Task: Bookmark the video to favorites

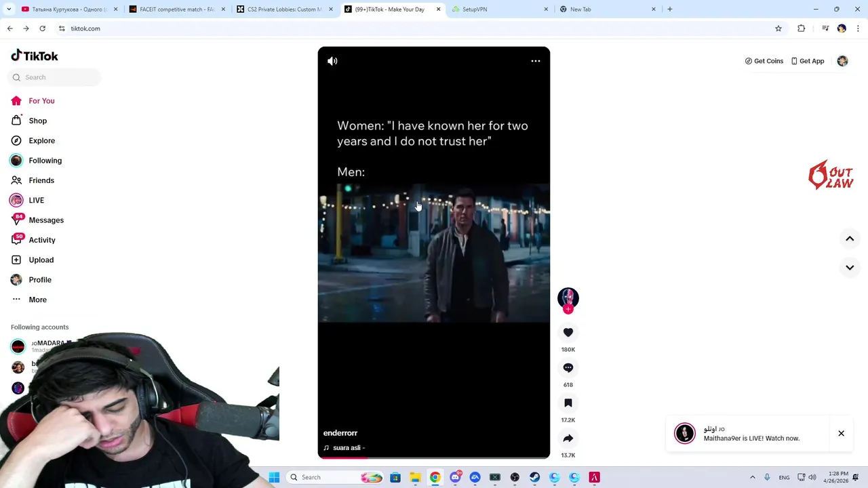Action: pos(568,403)
